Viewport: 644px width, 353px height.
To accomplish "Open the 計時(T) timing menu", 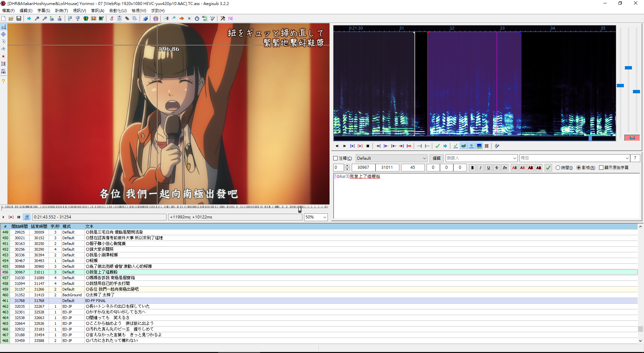I will pos(61,11).
